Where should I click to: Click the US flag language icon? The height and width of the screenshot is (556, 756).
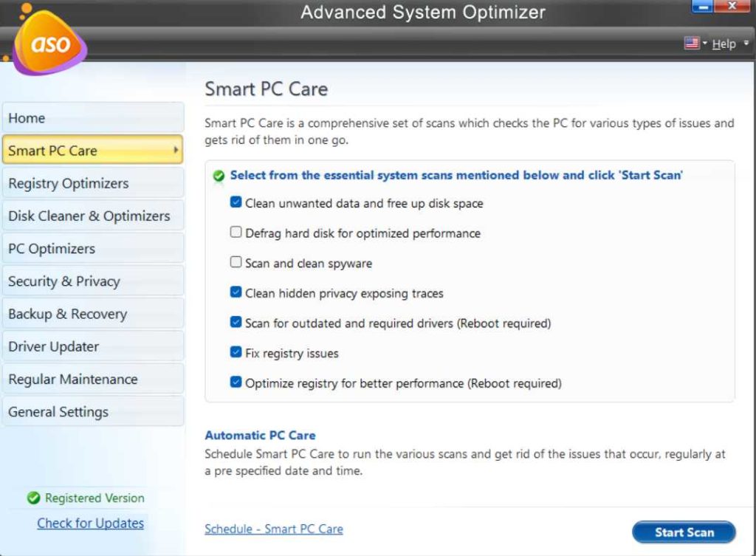pos(691,44)
